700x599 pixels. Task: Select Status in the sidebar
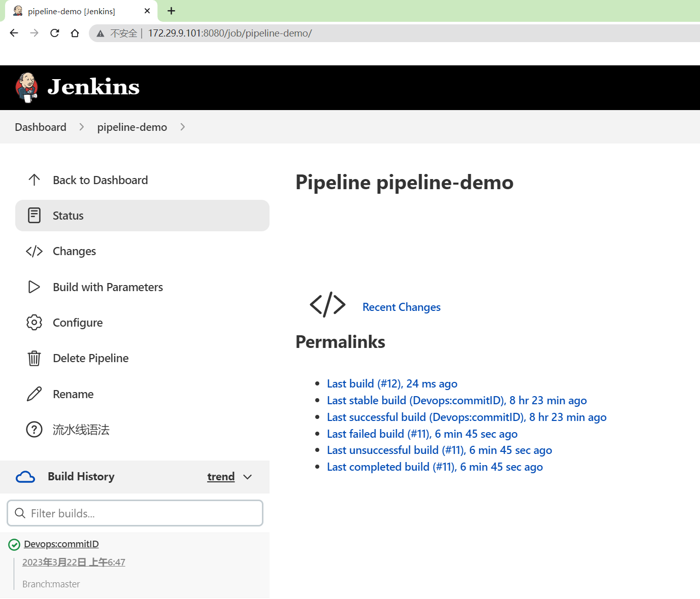point(142,216)
